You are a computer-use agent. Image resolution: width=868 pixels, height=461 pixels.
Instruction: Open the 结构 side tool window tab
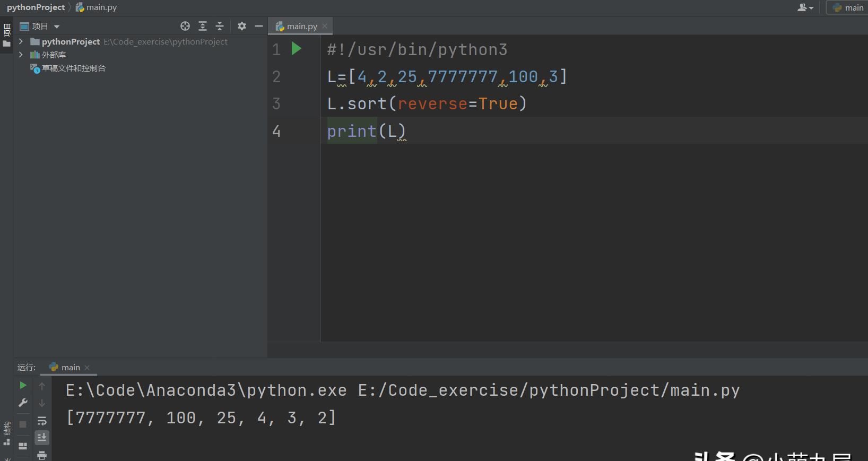coord(7,433)
